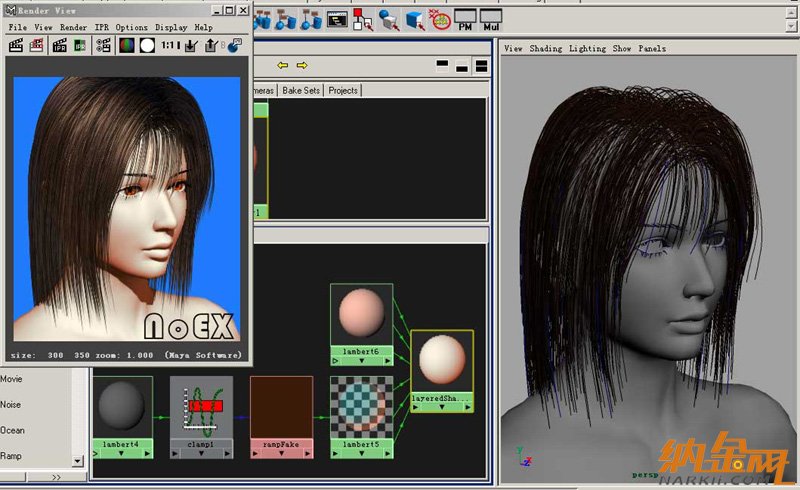The width and height of the screenshot is (800, 490).
Task: Select the Ocean texture in the list
Action: (12, 430)
